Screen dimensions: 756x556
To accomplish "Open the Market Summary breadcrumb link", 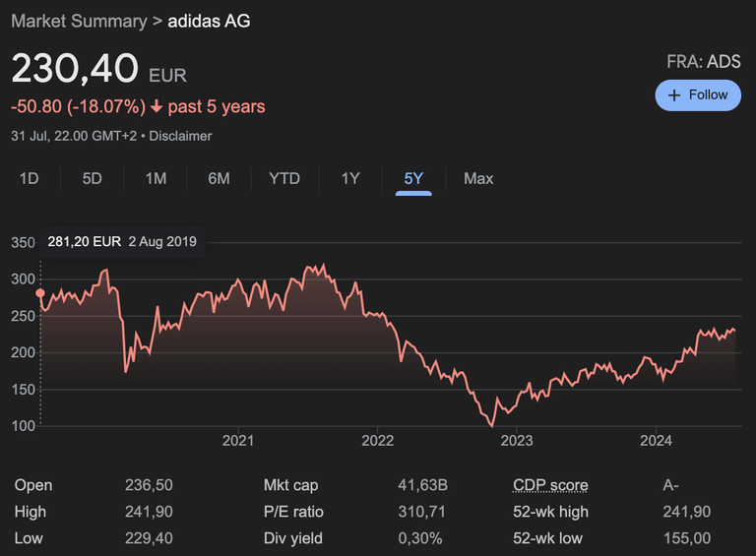I will click(x=78, y=20).
